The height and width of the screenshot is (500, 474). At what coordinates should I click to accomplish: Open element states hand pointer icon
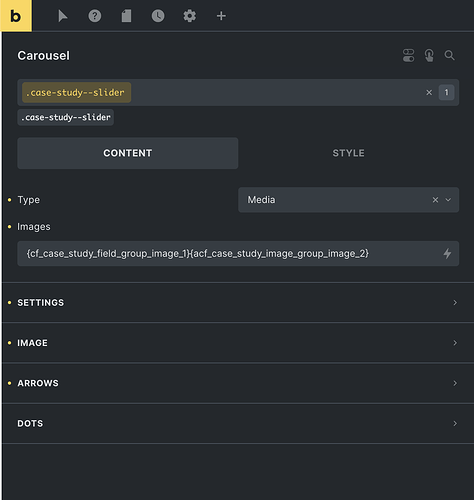429,55
